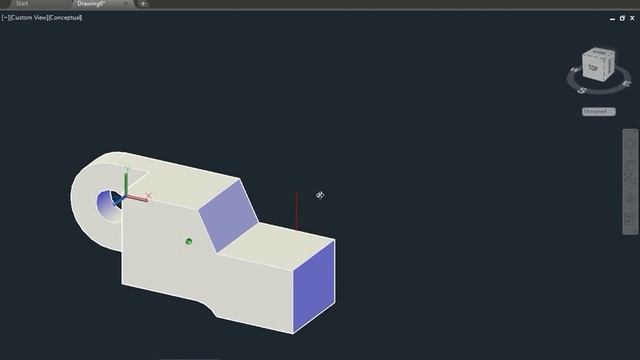The width and height of the screenshot is (640, 360).
Task: Open the Conceptual visual style menu
Action: (x=65, y=18)
